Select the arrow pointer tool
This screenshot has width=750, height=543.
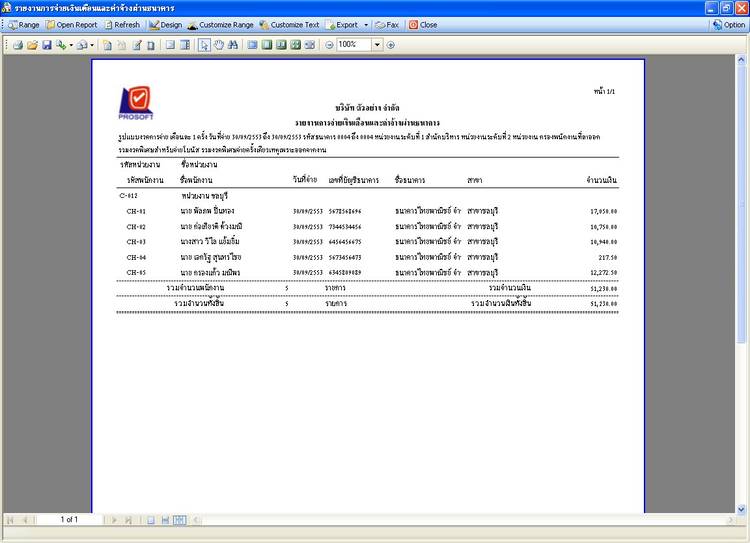[205, 45]
